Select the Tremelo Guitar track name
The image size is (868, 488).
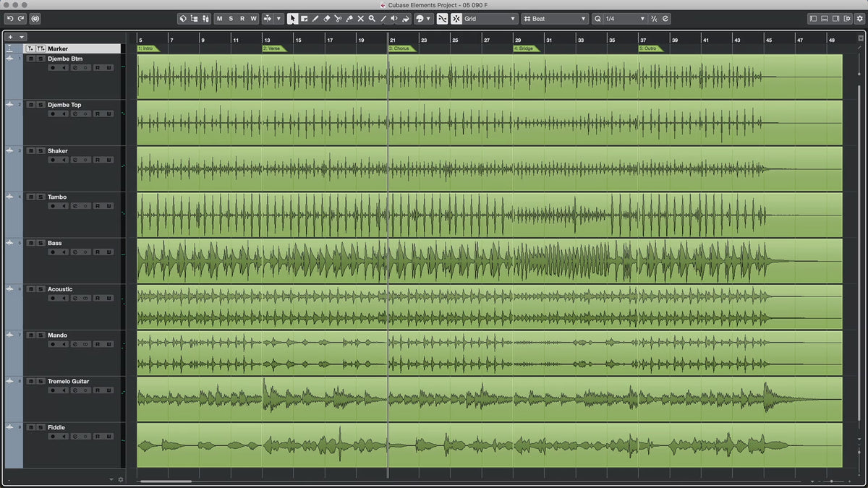pyautogui.click(x=69, y=381)
